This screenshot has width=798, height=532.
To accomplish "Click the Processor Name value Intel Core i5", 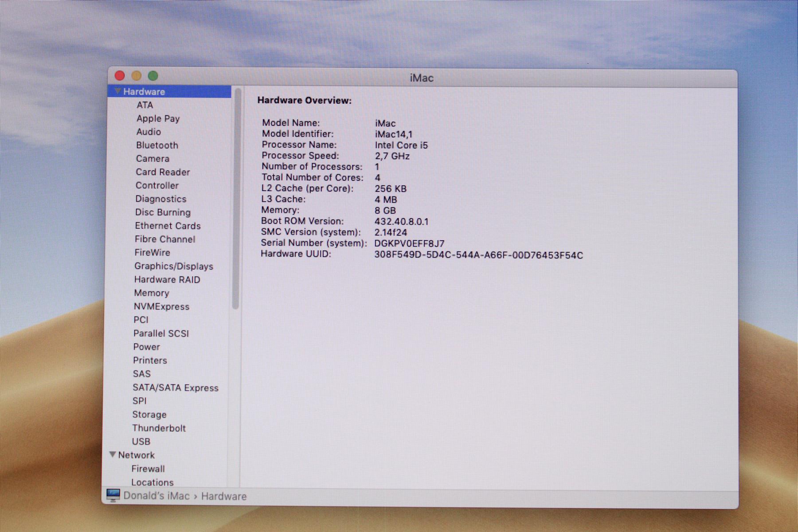I will tap(401, 145).
